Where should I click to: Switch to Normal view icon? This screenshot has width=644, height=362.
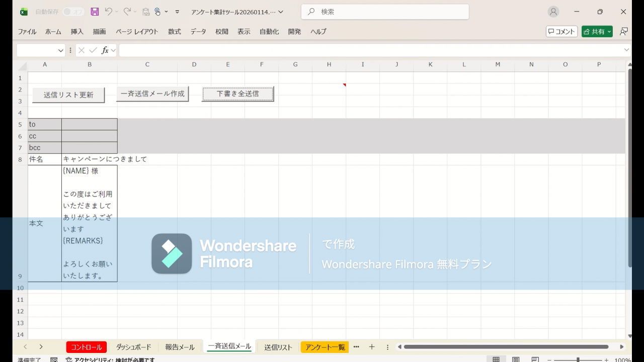pos(496,359)
